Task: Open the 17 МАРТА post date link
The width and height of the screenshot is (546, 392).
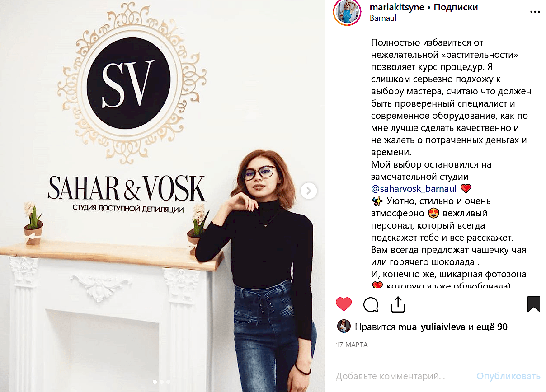Action: (x=352, y=345)
